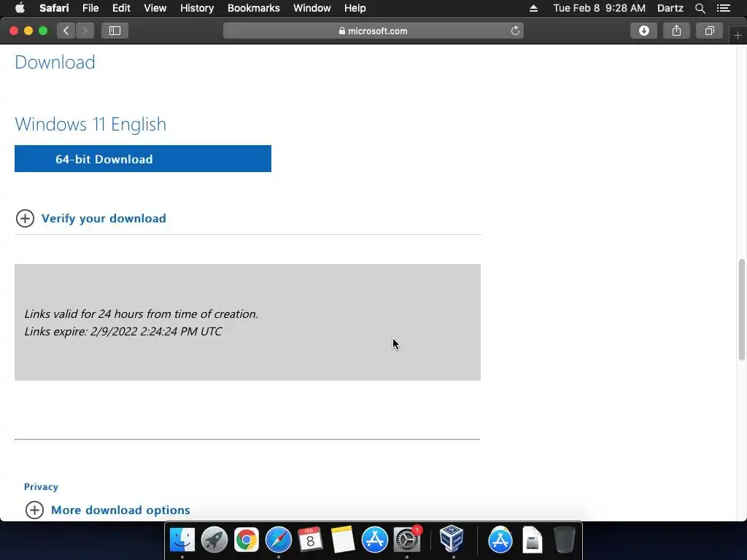The height and width of the screenshot is (560, 747).
Task: Open Calendar from the dock
Action: pos(310,540)
